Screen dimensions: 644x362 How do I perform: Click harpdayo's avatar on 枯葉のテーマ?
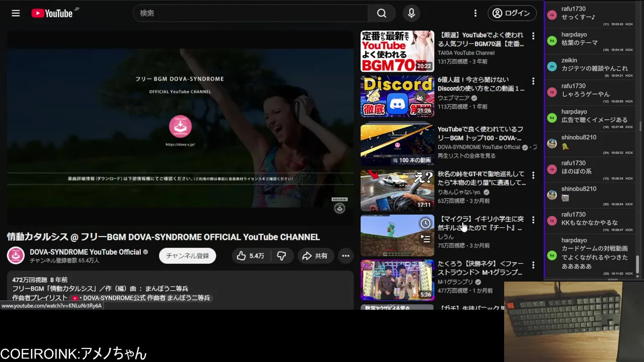coord(552,41)
